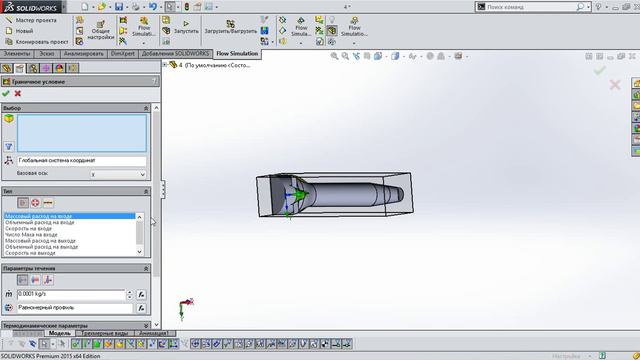Viewport: 640px width, 360px height.
Task: Click Загрузить/Выгрузить results button
Action: click(x=231, y=27)
